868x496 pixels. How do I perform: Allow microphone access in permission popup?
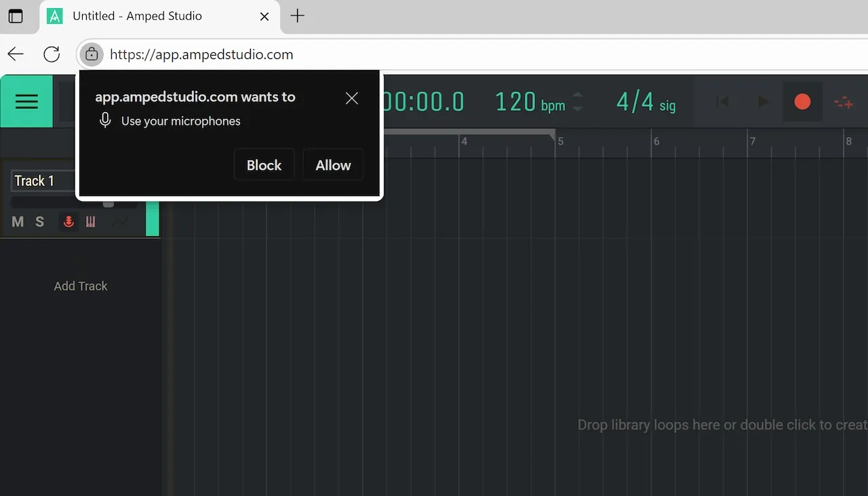point(332,165)
